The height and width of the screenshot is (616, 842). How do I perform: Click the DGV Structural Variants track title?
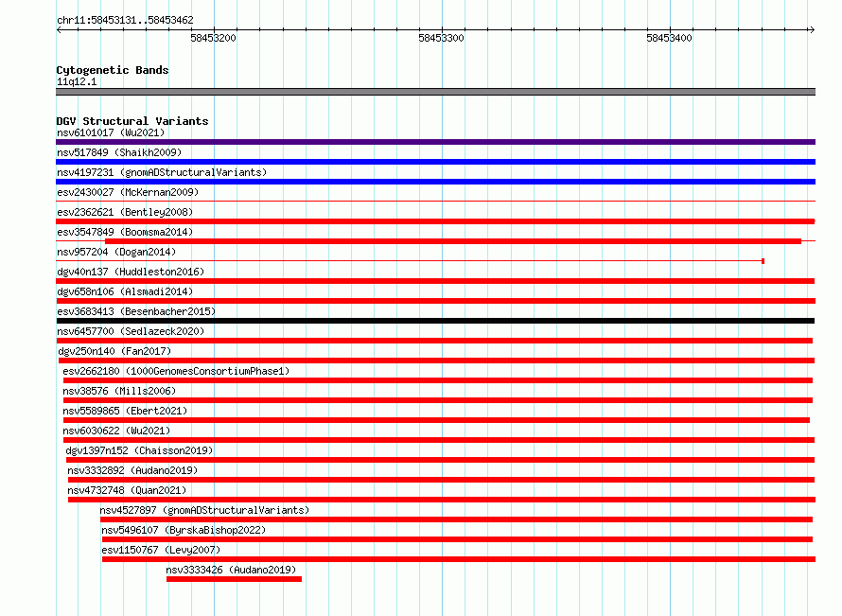tap(132, 121)
